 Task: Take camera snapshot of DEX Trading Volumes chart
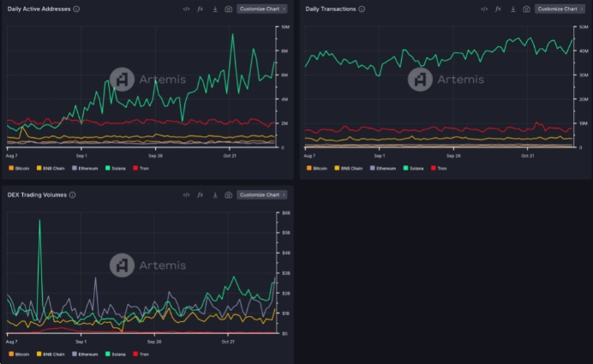tap(229, 195)
